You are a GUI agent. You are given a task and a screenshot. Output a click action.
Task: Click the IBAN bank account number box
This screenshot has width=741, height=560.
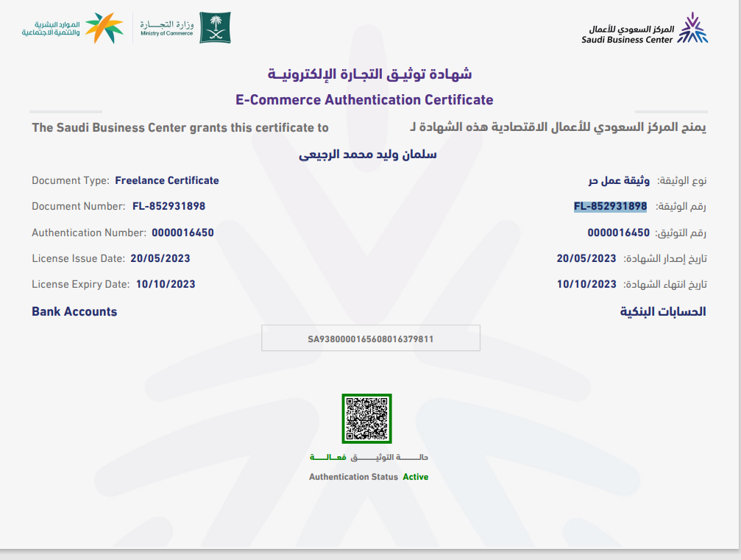(x=371, y=339)
